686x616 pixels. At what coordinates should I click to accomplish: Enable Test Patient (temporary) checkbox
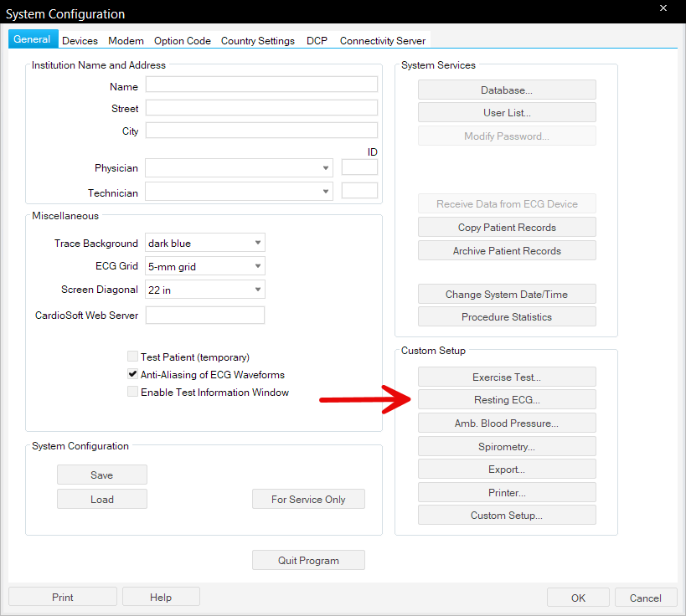coord(132,357)
